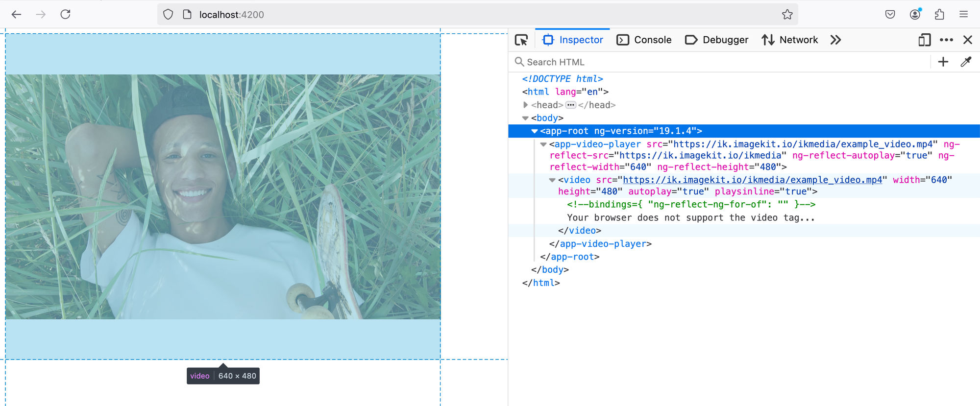Follow the example_video.mp4 src link
The height and width of the screenshot is (406, 980).
pyautogui.click(x=752, y=180)
